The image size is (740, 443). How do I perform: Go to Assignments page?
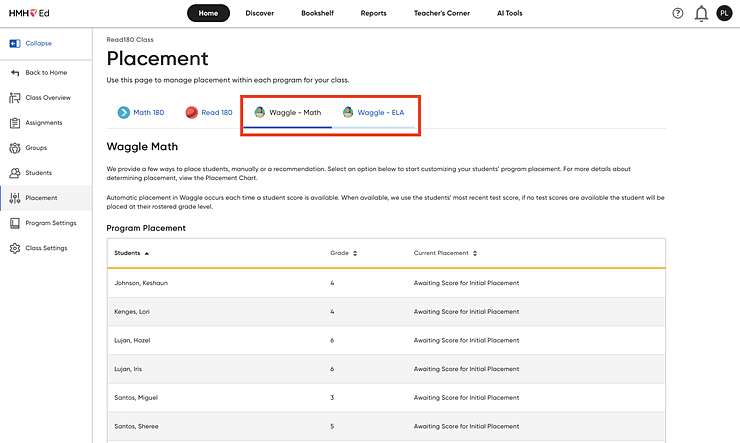pos(44,123)
